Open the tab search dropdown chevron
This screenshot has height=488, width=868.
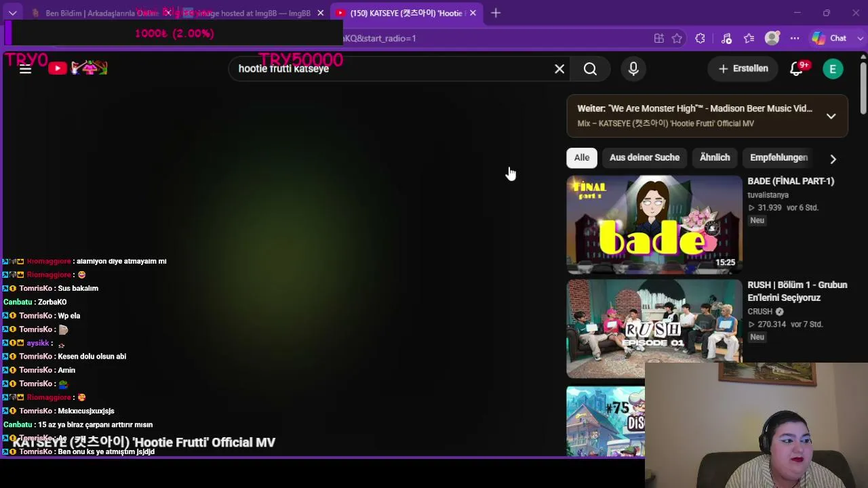click(12, 13)
